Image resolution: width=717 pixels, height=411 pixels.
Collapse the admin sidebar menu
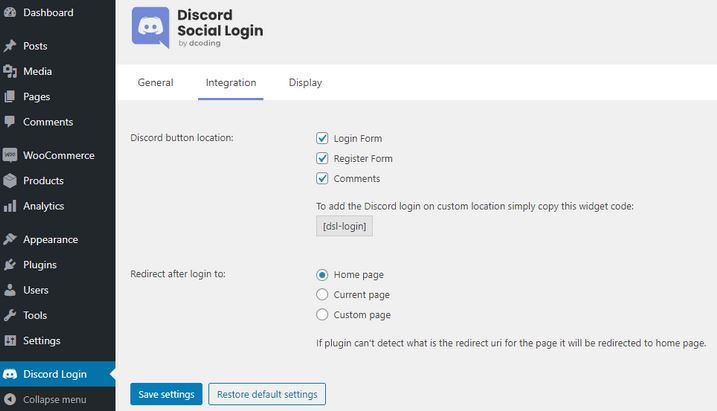point(54,399)
